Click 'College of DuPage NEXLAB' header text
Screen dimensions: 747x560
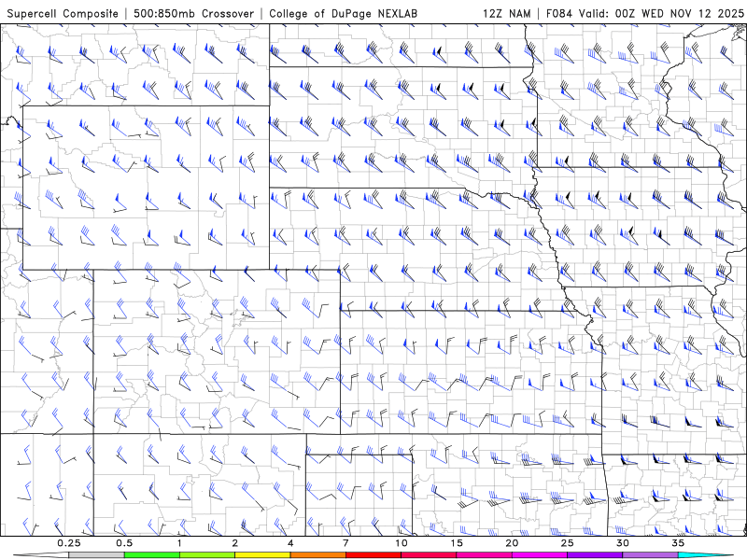click(x=343, y=14)
